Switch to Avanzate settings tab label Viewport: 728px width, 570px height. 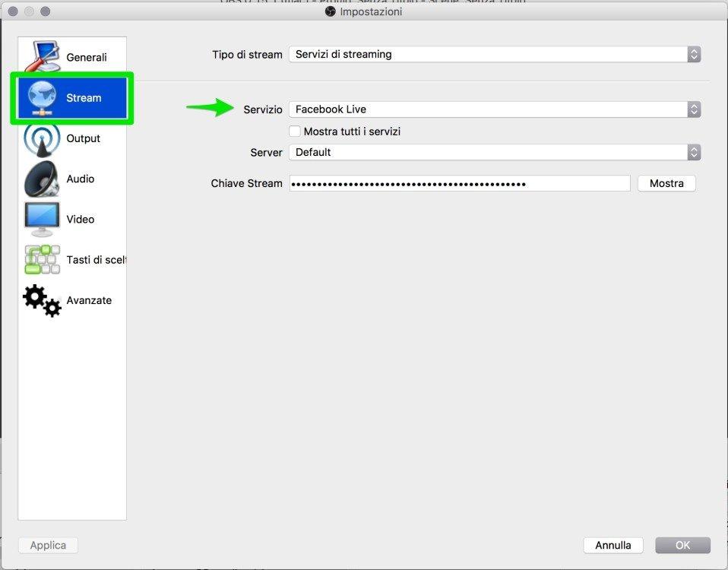click(x=89, y=300)
